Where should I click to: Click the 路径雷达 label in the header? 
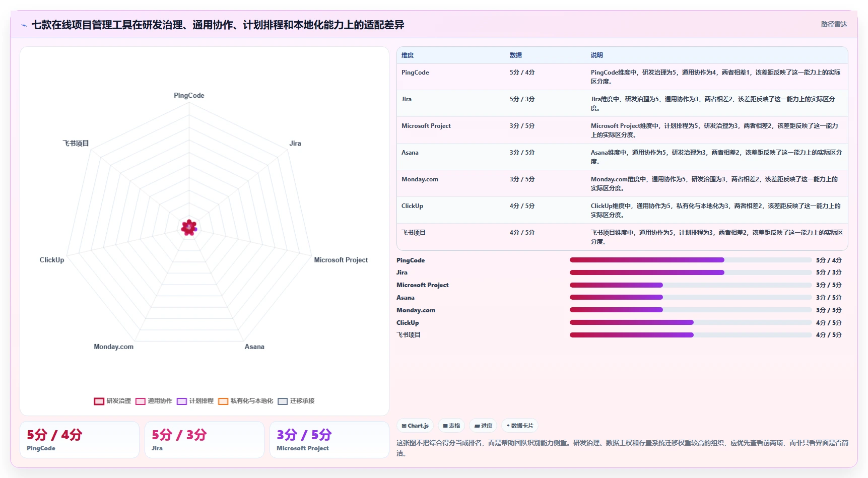click(x=834, y=24)
